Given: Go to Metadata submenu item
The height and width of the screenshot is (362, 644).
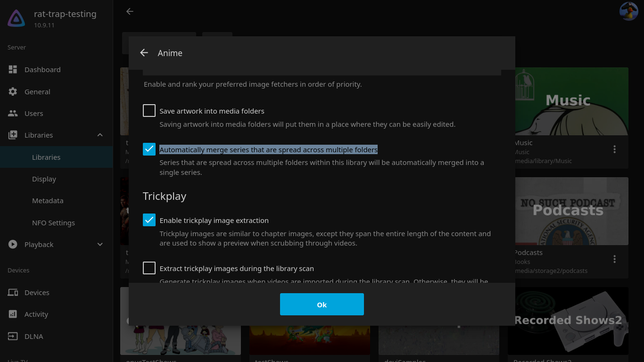Looking at the screenshot, I should [48, 201].
